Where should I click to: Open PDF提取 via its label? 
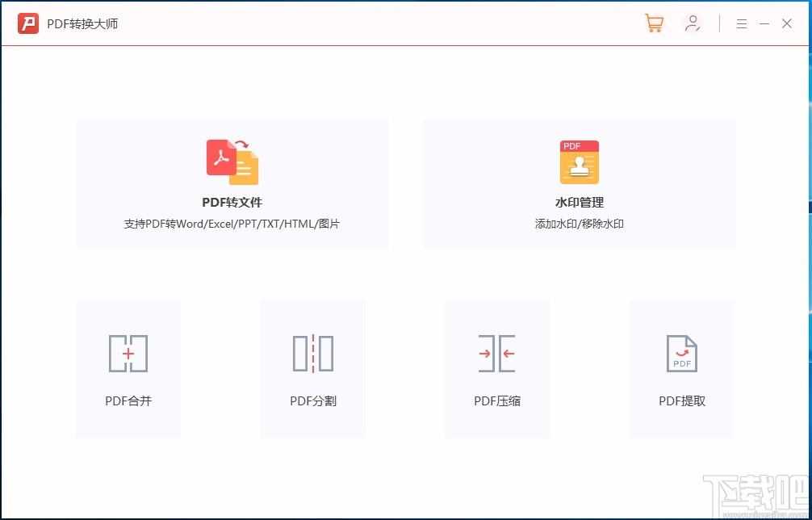tap(682, 401)
